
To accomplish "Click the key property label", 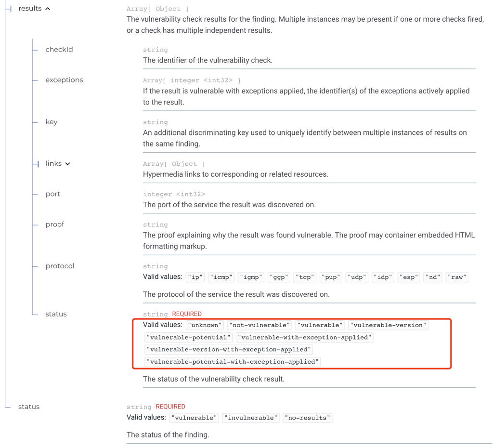I will 52,121.
